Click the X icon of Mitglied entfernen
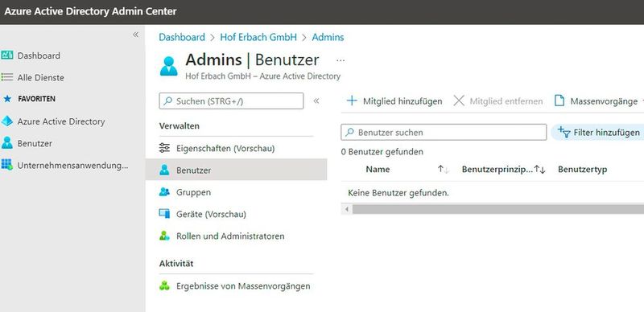Screen dimensions: 644x312 pos(459,101)
